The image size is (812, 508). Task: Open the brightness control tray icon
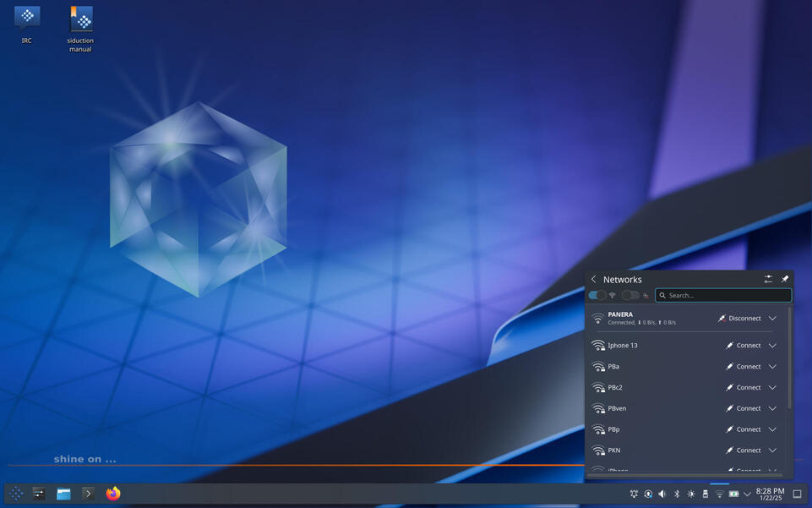pyautogui.click(x=691, y=494)
